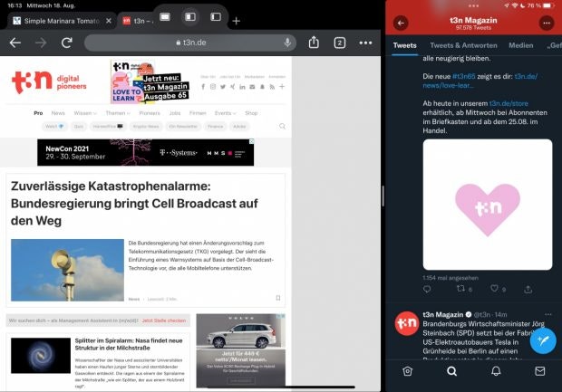The height and width of the screenshot is (392, 562).
Task: Focus the t3n.de address bar
Action: (x=190, y=43)
